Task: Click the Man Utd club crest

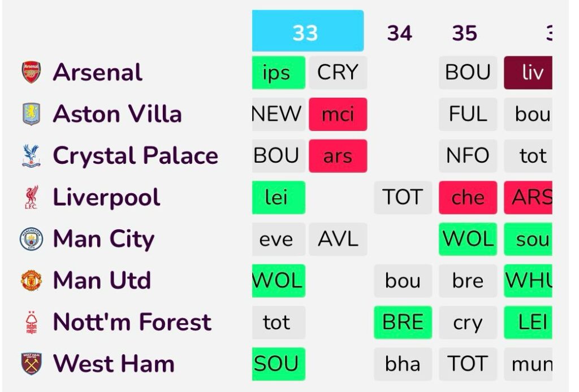Action: tap(32, 281)
